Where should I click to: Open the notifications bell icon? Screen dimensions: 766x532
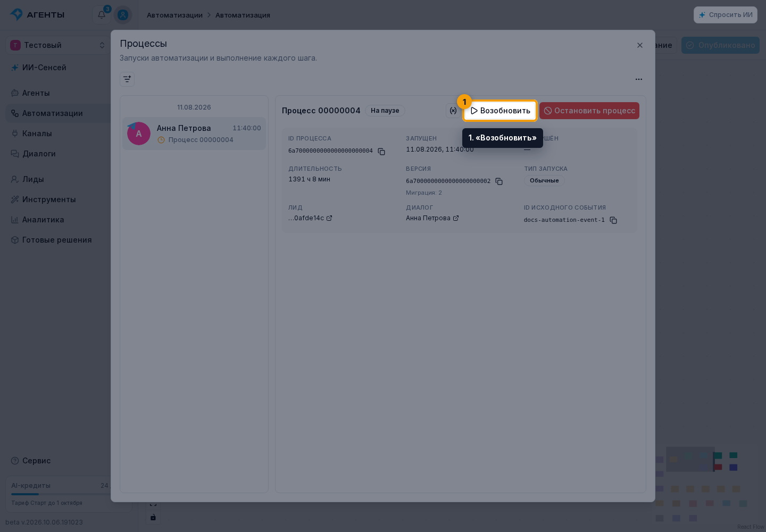102,15
